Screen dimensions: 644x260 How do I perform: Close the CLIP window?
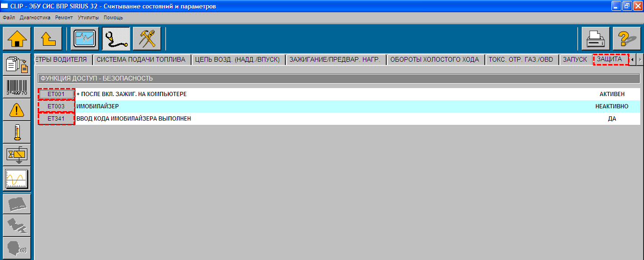[638, 6]
